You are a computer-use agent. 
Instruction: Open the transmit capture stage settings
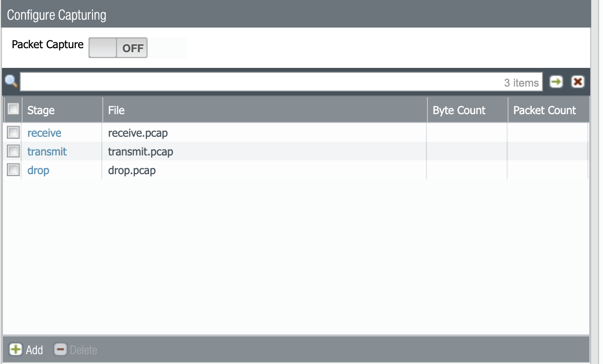(x=47, y=152)
